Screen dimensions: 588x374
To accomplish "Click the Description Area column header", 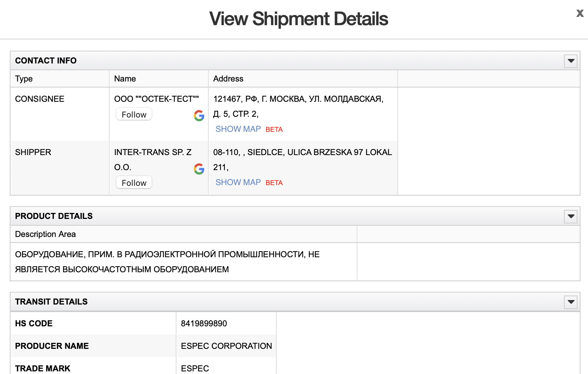I will coord(45,234).
